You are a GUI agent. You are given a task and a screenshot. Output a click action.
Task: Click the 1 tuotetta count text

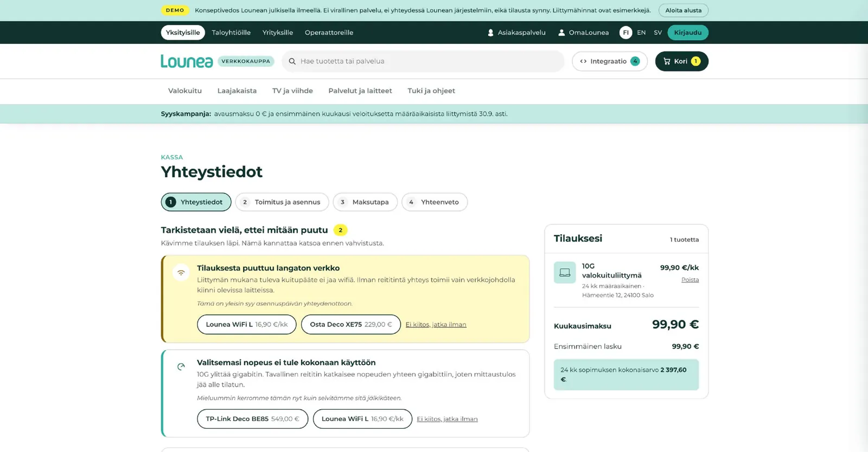[x=684, y=240]
